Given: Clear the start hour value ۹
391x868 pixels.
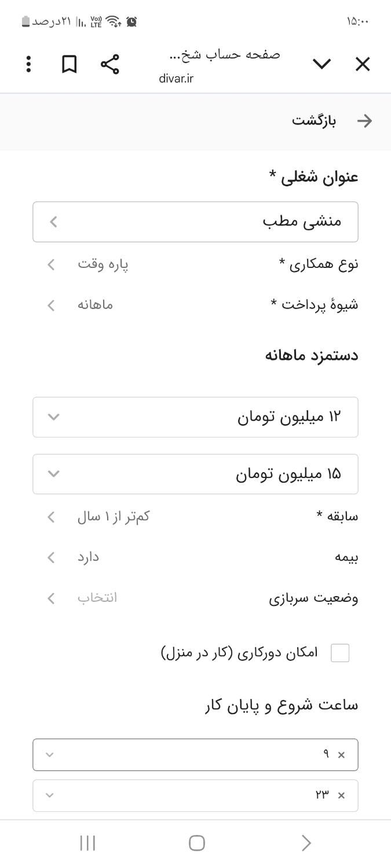Looking at the screenshot, I should (341, 755).
